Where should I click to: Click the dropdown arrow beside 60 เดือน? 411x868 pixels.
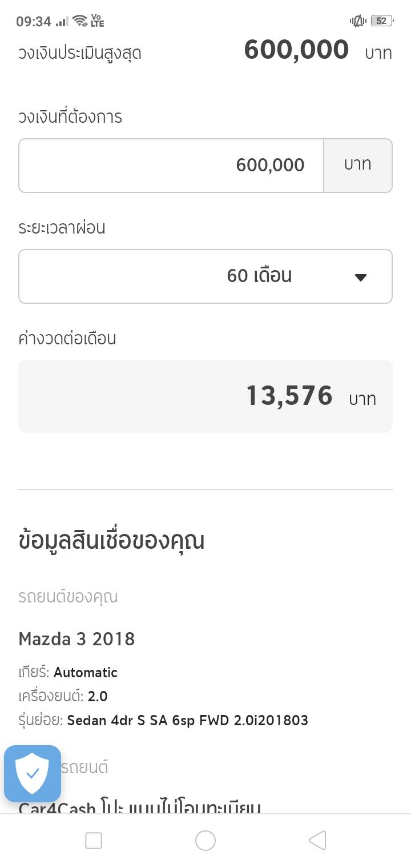click(360, 278)
